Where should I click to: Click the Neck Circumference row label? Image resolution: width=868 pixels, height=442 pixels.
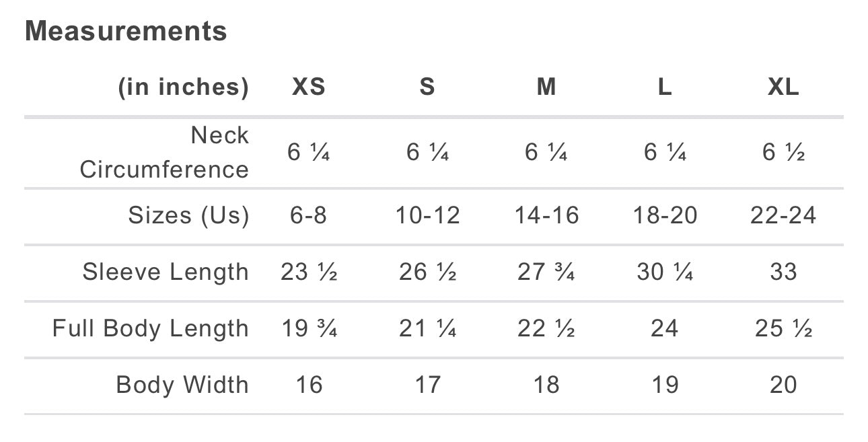click(x=165, y=152)
